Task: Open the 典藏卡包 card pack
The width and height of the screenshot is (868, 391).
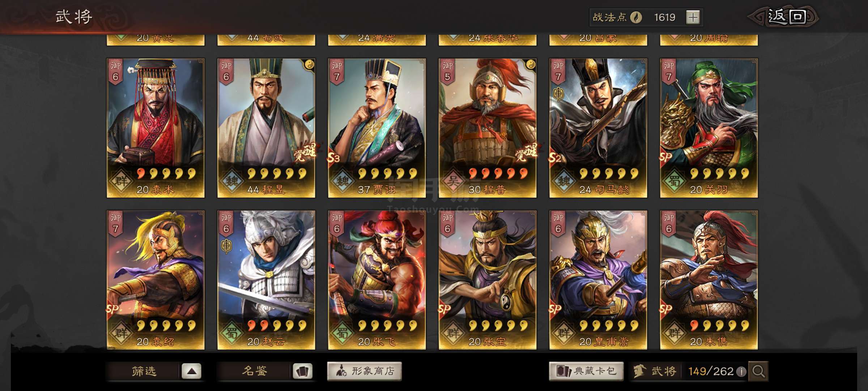Action: [586, 371]
